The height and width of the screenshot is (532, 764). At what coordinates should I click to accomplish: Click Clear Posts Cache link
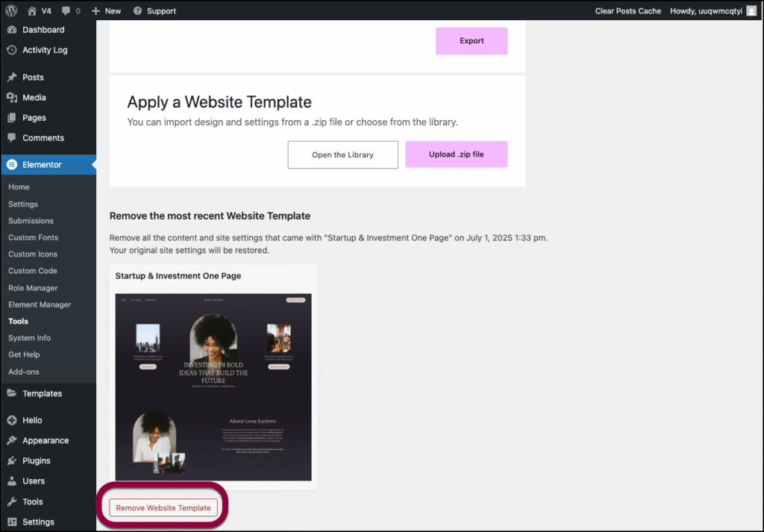[x=628, y=10]
